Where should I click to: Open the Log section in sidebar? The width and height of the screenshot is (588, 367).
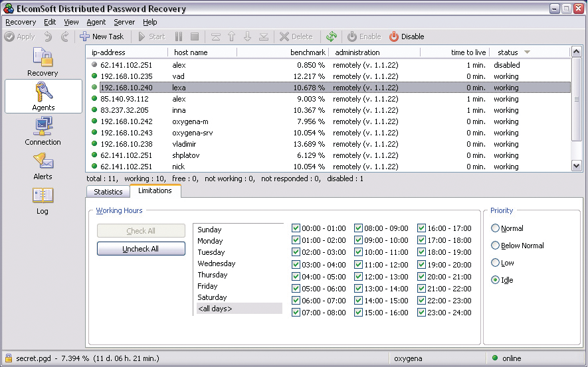click(43, 200)
